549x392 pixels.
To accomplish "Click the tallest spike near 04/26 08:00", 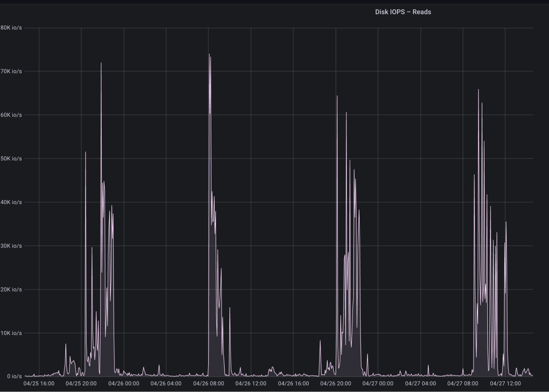I will coord(209,54).
